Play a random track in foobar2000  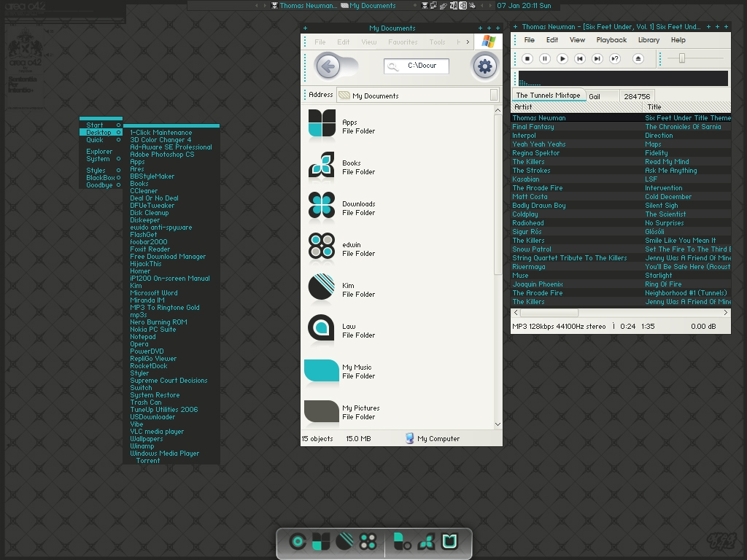pos(615,58)
